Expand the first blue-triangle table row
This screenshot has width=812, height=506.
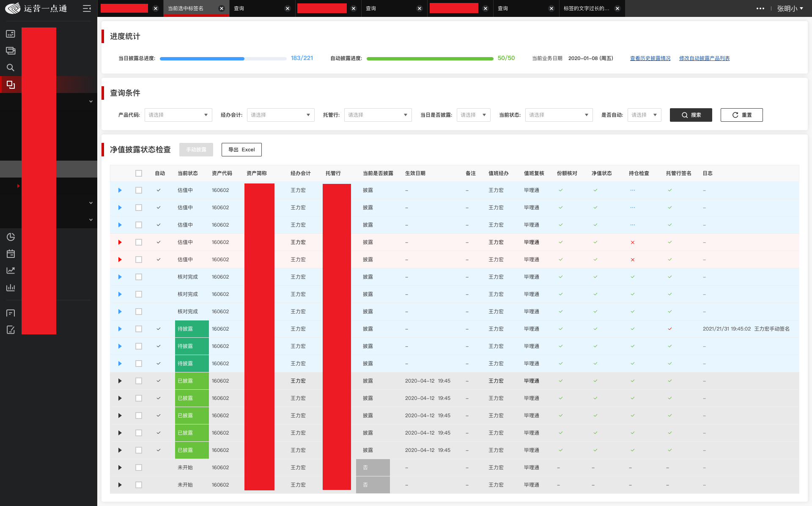pos(120,190)
